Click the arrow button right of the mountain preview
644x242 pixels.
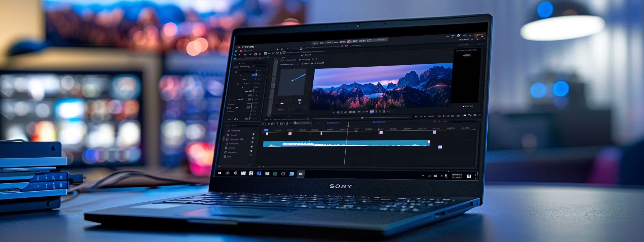[x=467, y=107]
